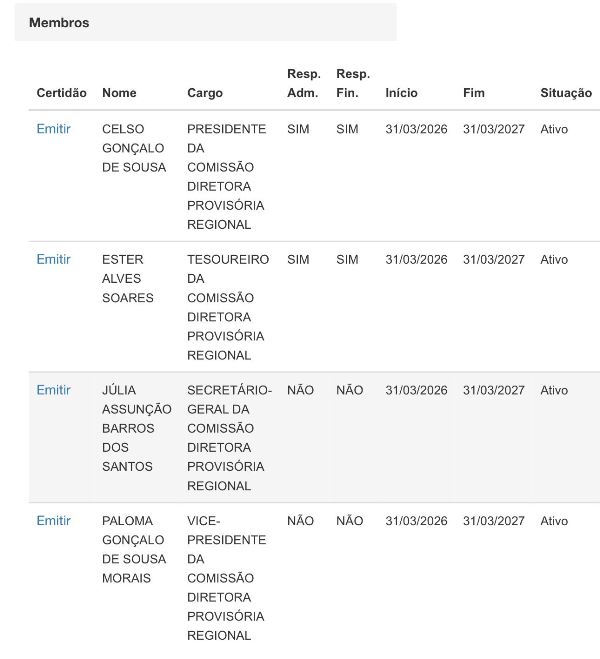The height and width of the screenshot is (659, 600).
Task: Select the name Ester Alves Soares
Action: pos(127,279)
